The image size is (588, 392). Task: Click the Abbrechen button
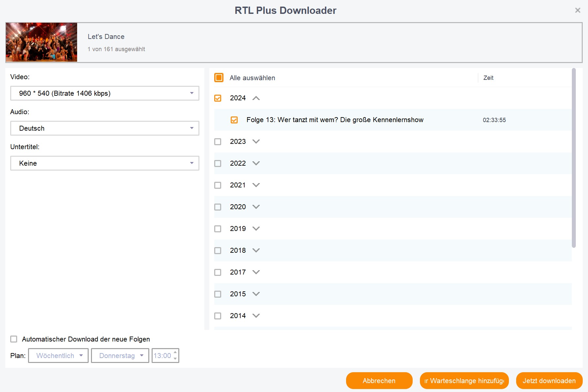(x=379, y=381)
